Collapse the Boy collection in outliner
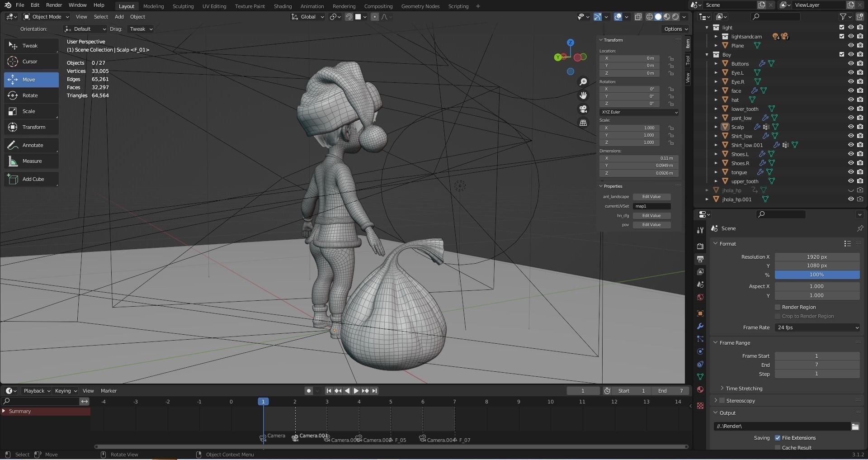The image size is (868, 460). click(707, 55)
